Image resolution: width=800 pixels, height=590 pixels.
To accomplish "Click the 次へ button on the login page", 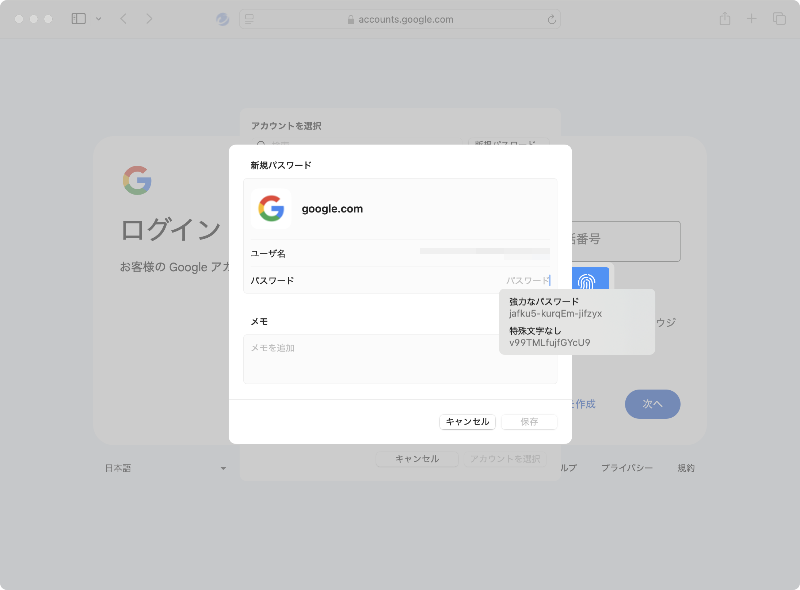I will (x=653, y=404).
